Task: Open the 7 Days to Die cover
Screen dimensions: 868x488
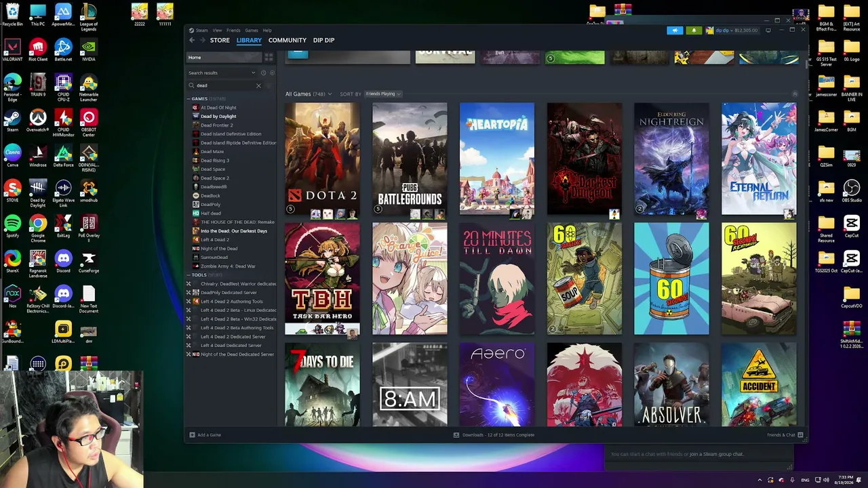Action: pyautogui.click(x=322, y=385)
